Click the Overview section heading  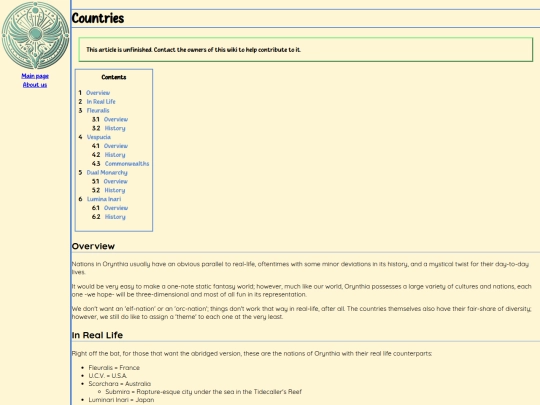pos(93,246)
